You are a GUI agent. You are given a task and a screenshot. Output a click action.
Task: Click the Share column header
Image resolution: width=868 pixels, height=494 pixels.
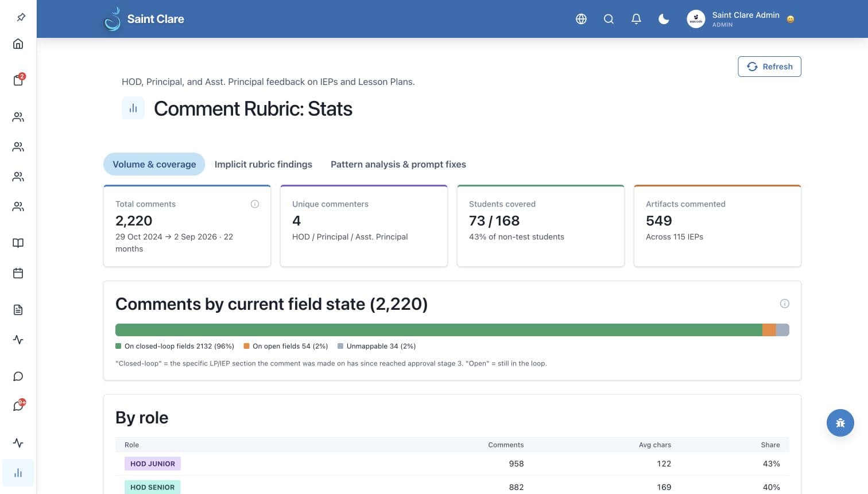click(x=770, y=445)
